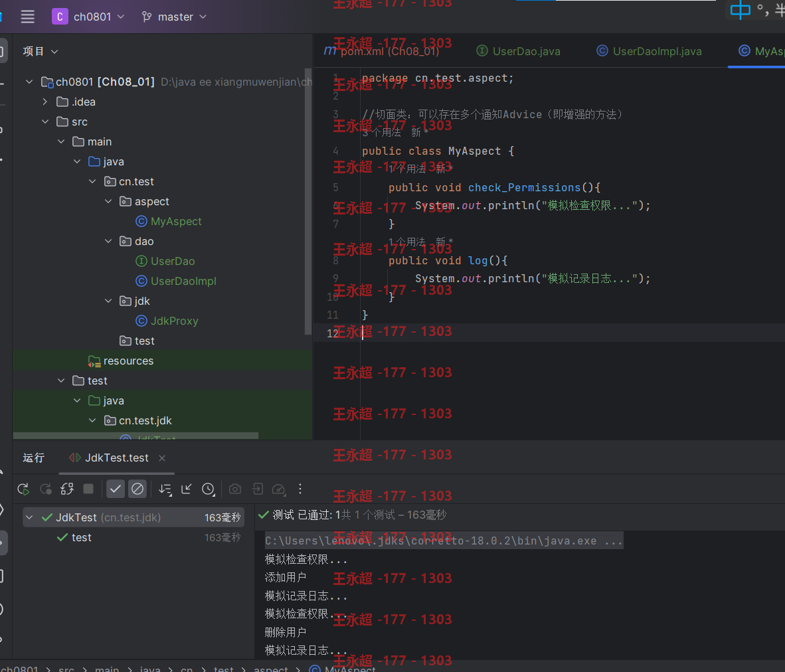Viewport: 785px width, 672px height.
Task: Click the check_Permissions method name
Action: click(x=524, y=187)
